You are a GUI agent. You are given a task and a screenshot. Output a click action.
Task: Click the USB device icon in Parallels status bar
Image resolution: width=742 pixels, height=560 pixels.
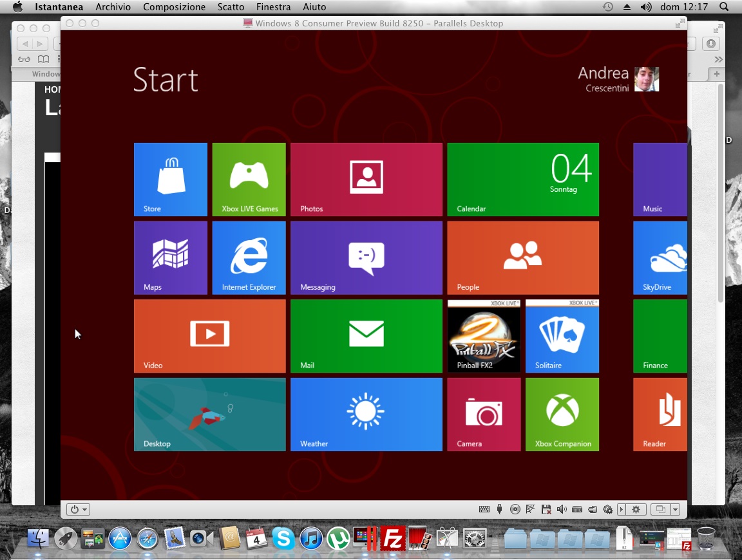coord(499,509)
